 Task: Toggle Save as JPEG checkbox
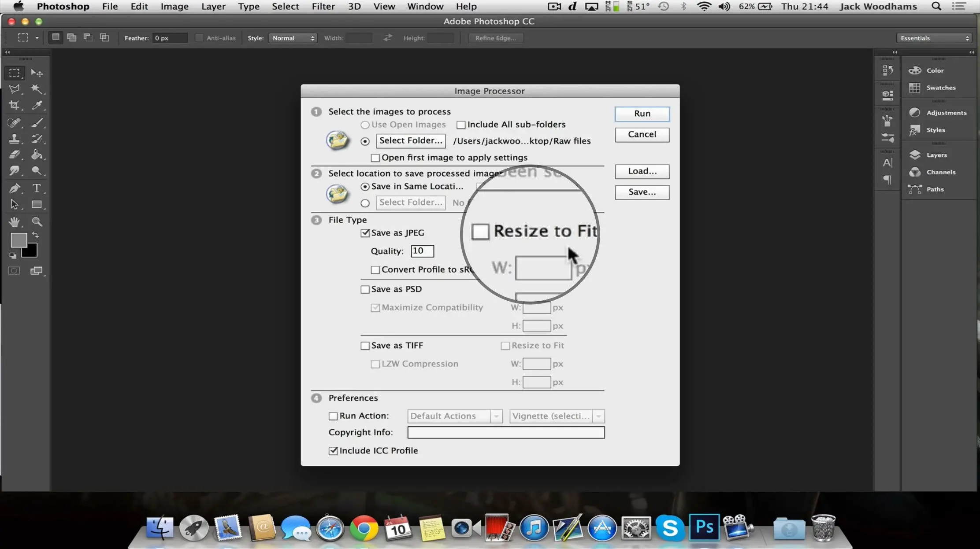(364, 233)
